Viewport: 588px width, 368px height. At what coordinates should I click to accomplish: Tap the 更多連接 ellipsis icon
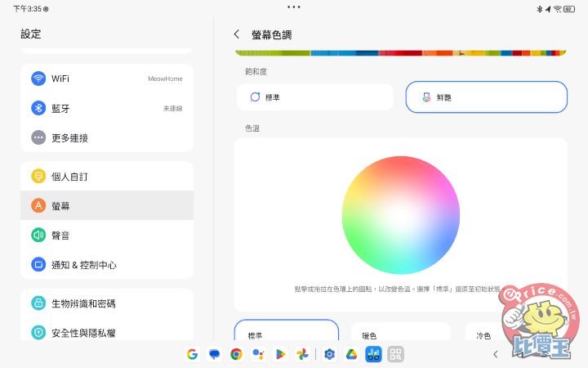[38, 137]
